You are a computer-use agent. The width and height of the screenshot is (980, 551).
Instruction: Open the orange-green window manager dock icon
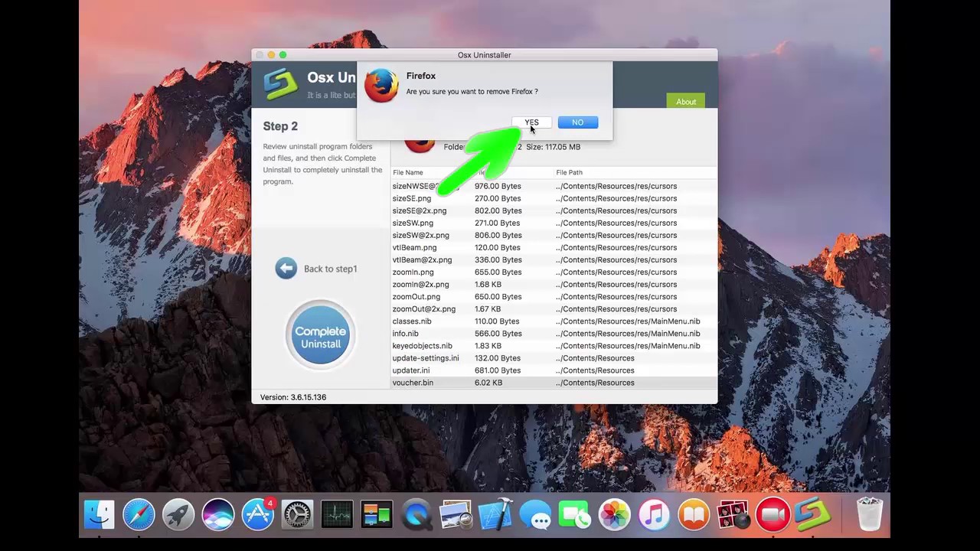click(377, 514)
